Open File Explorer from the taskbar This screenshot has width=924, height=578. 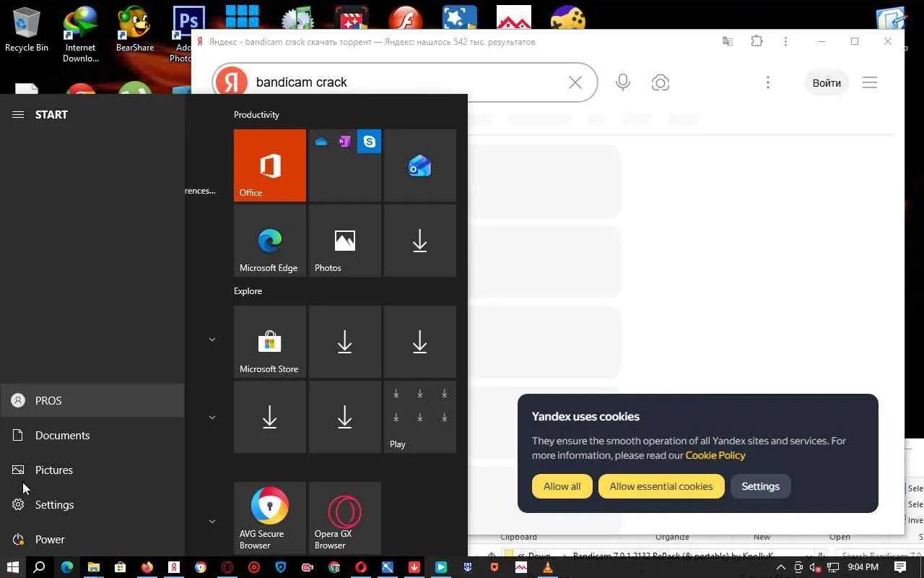click(94, 567)
